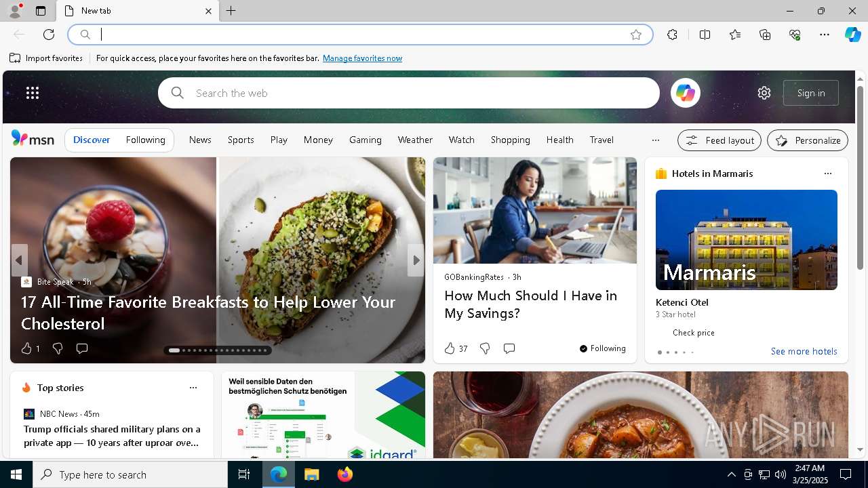Expand more MSN categories ellipsis

[x=655, y=140]
